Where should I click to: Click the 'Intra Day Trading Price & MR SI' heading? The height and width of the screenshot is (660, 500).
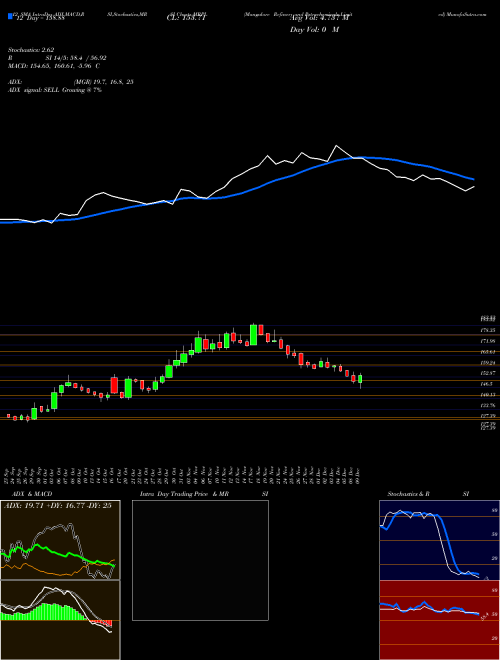click(204, 494)
